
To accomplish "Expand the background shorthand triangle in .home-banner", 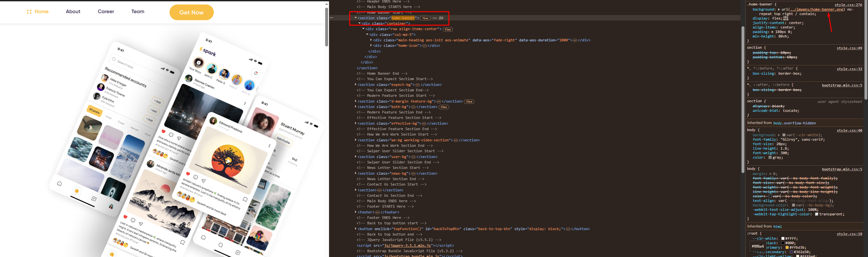I will click(x=779, y=9).
